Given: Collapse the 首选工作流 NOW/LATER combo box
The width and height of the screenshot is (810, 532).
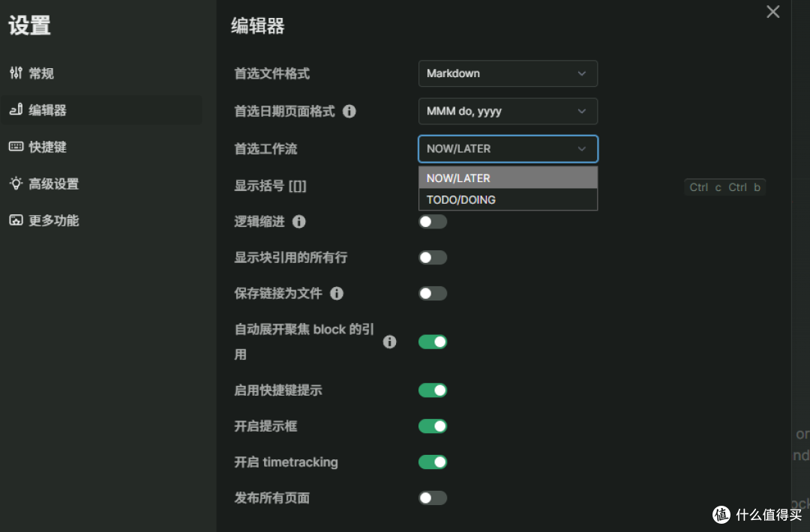Looking at the screenshot, I should pyautogui.click(x=508, y=148).
